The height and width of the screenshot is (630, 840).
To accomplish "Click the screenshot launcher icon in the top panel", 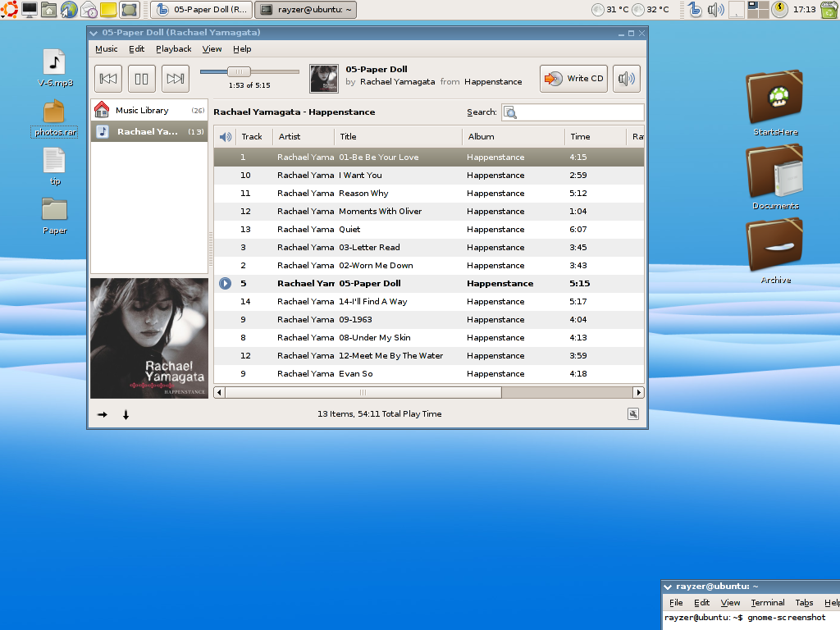I will click(129, 9).
